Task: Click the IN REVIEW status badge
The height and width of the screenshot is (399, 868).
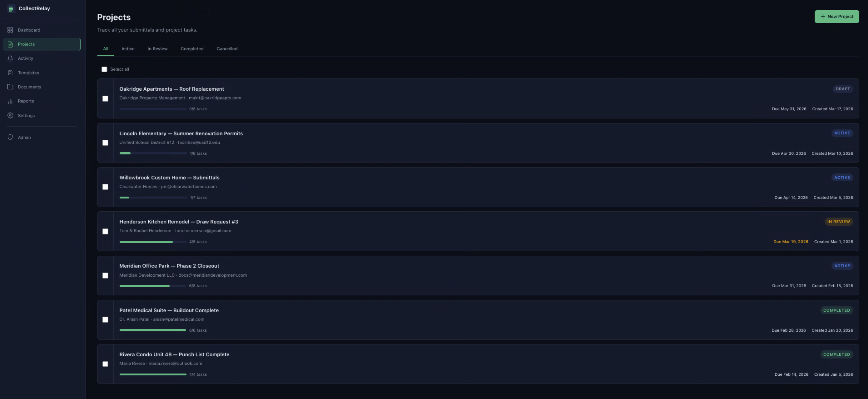Action: tap(839, 221)
